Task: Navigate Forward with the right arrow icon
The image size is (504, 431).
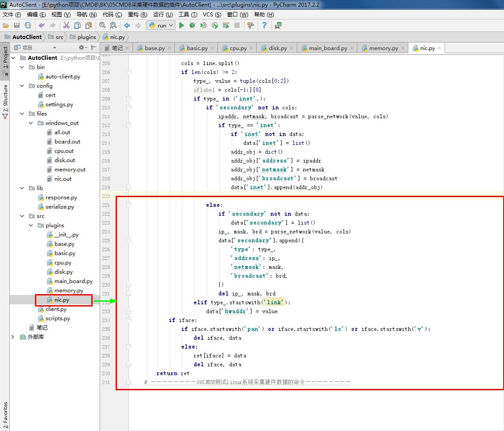Action: pos(138,25)
